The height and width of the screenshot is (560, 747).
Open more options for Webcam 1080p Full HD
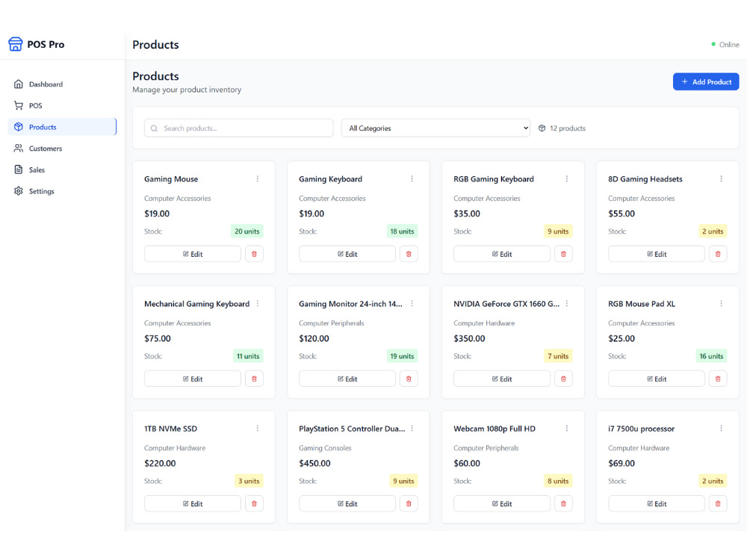coord(566,428)
